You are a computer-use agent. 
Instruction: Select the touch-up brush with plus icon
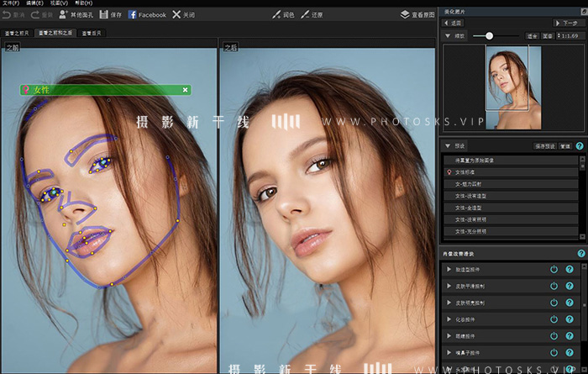click(276, 14)
